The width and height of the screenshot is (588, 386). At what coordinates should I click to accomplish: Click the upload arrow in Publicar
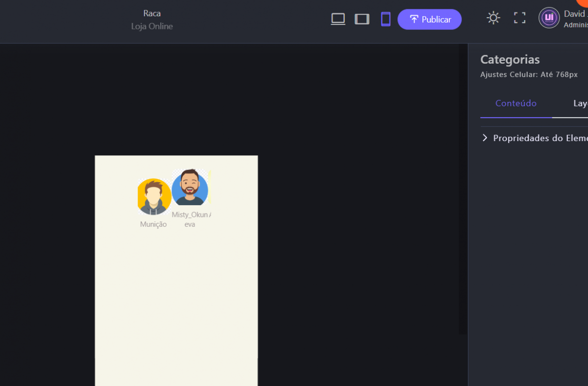(x=414, y=19)
